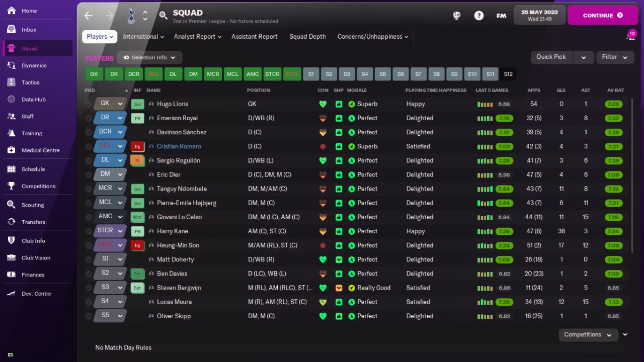
Task: Open the Competitions dropdown
Action: point(588,335)
